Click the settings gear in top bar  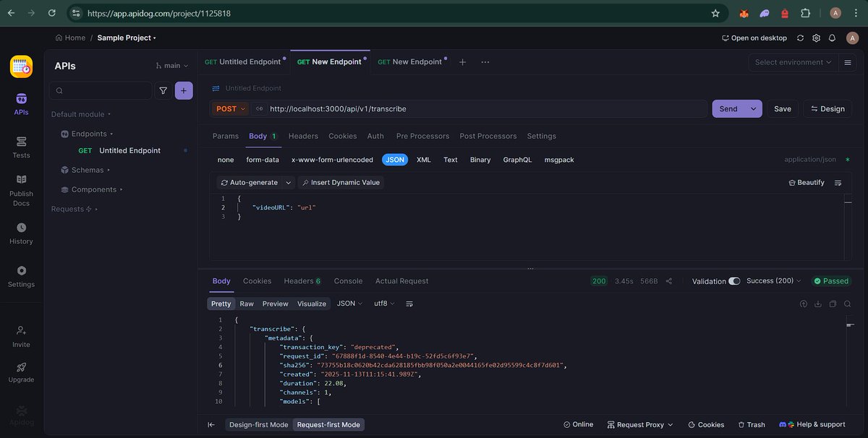click(x=816, y=37)
